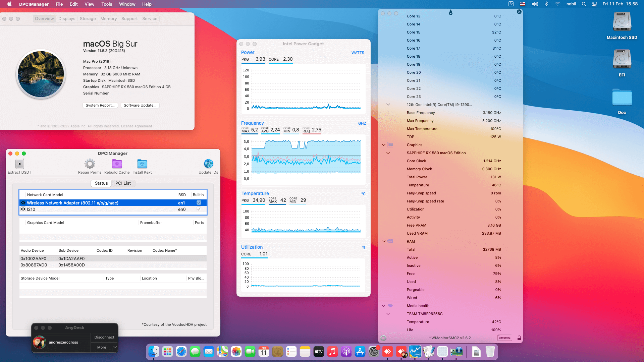The height and width of the screenshot is (362, 644).
Task: Click the Install Kext icon
Action: pyautogui.click(x=142, y=164)
